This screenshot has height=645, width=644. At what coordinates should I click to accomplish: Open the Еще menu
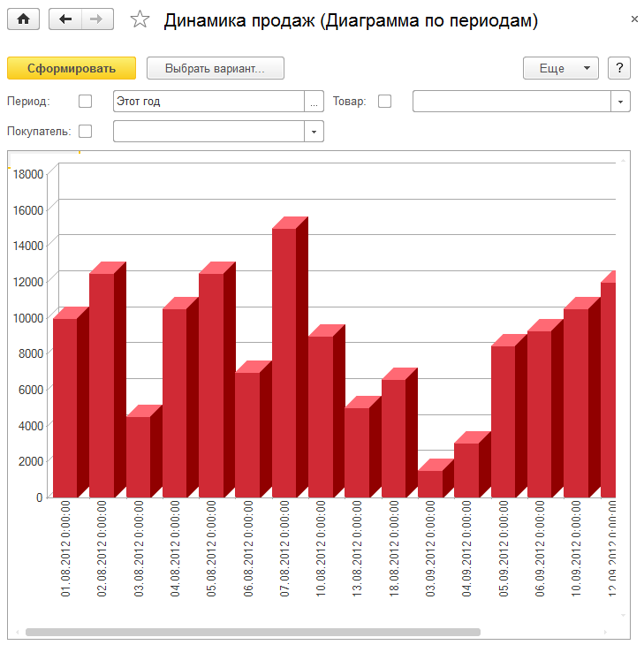click(561, 68)
